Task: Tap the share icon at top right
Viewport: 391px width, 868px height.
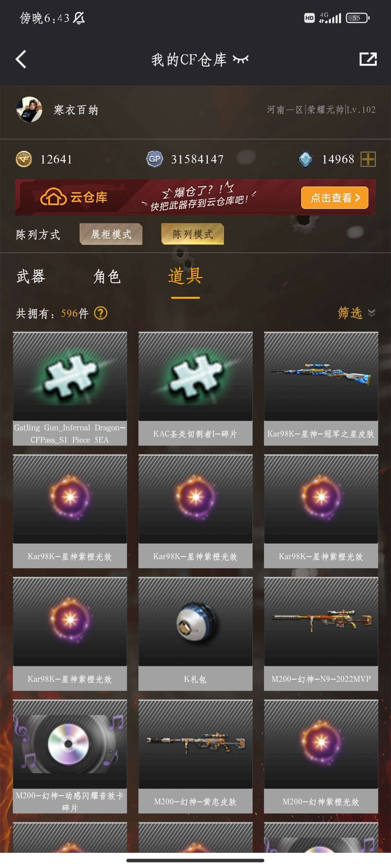Action: click(368, 59)
